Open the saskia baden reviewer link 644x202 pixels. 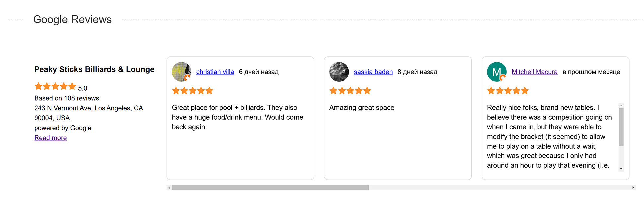[373, 72]
